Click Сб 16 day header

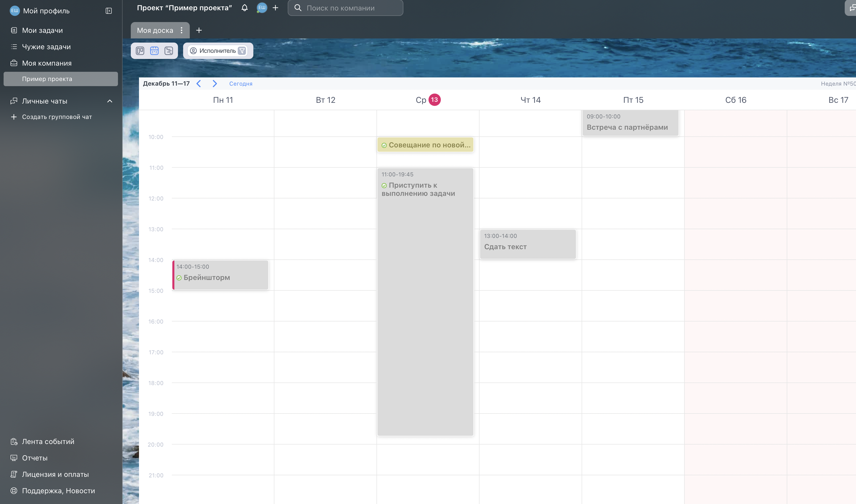[736, 100]
